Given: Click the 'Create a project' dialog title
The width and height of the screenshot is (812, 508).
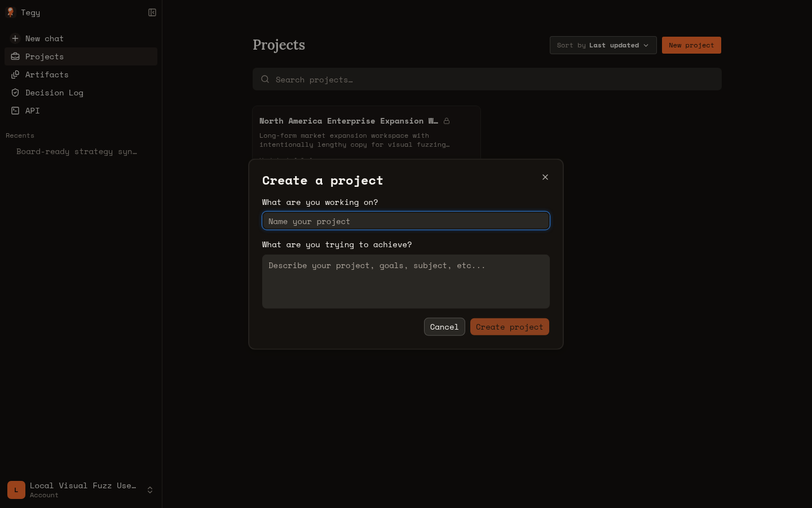Looking at the screenshot, I should click(x=323, y=181).
